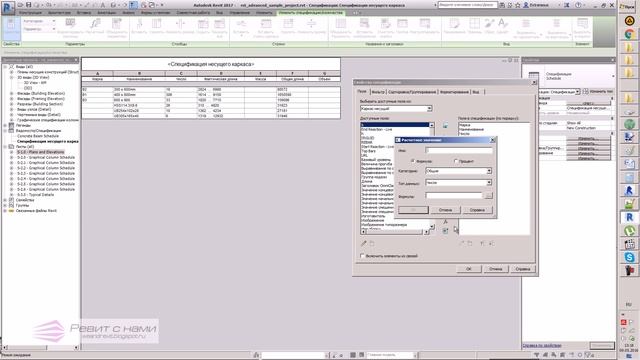Open the Категория dropdown in calculated value dialog
The width and height of the screenshot is (640, 360).
click(489, 171)
